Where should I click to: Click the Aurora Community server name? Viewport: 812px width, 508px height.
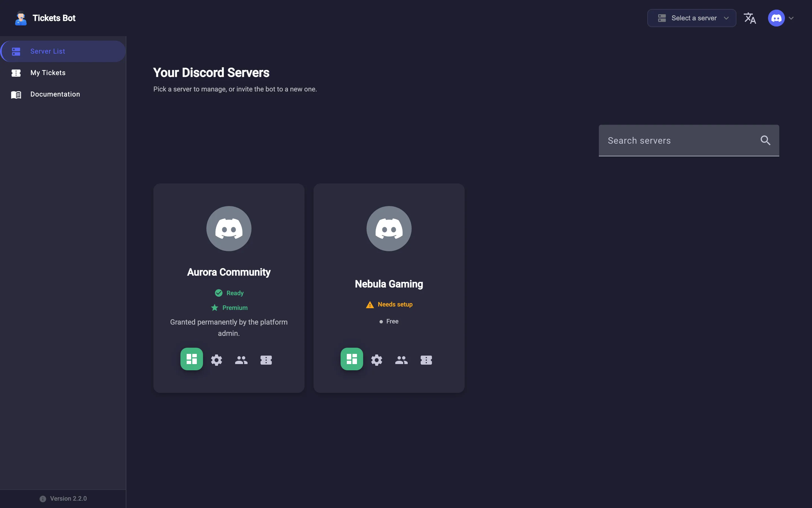[x=229, y=272]
